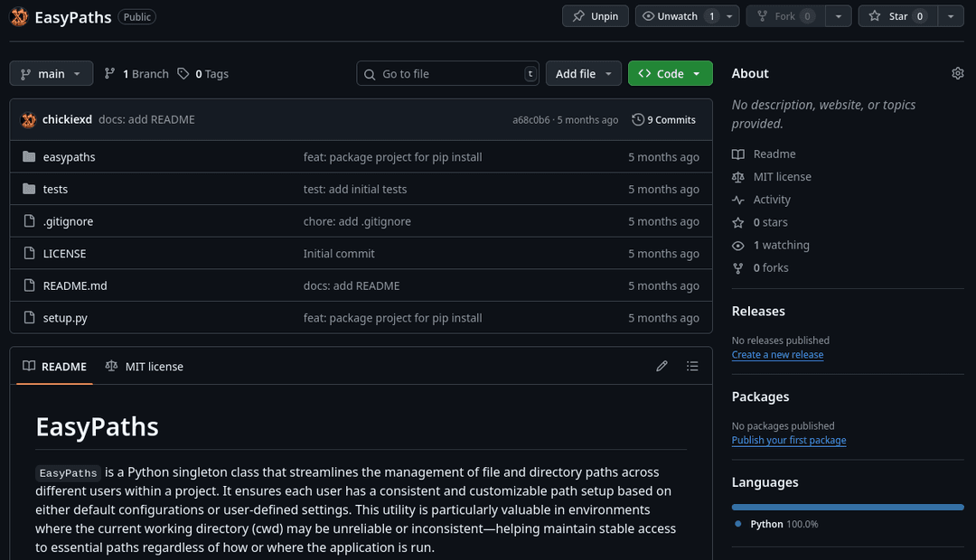Viewport: 976px width, 560px height.
Task: Click the tests folder icon
Action: pyautogui.click(x=29, y=189)
